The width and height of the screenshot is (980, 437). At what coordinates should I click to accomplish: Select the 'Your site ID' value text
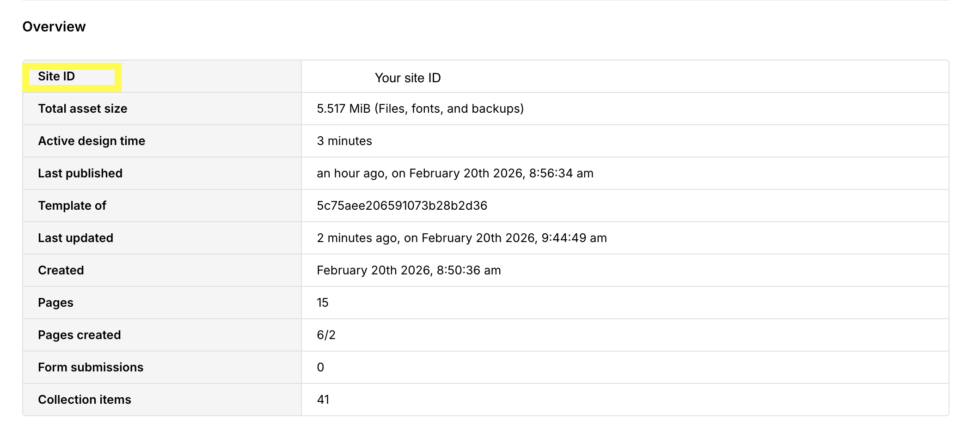407,78
